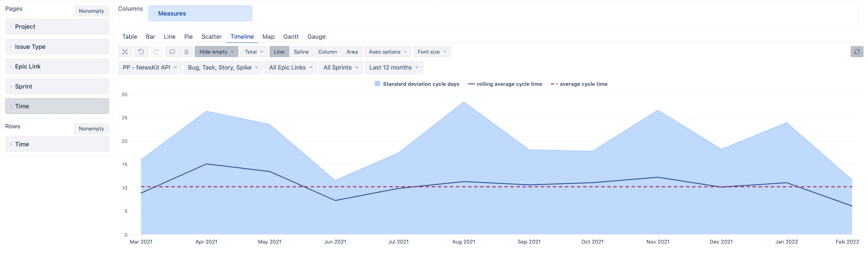Open the PP - NewsKit API project dropdown
The image size is (868, 255).
tap(149, 67)
